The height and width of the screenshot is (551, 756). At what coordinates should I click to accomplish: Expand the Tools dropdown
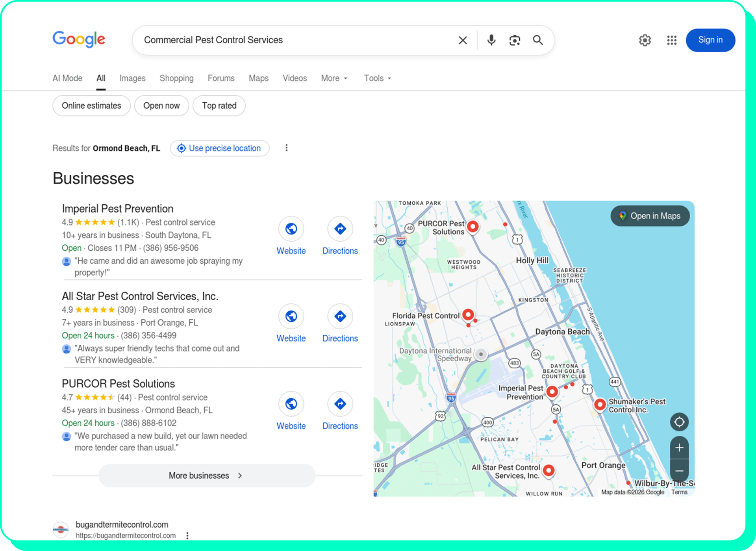point(377,78)
